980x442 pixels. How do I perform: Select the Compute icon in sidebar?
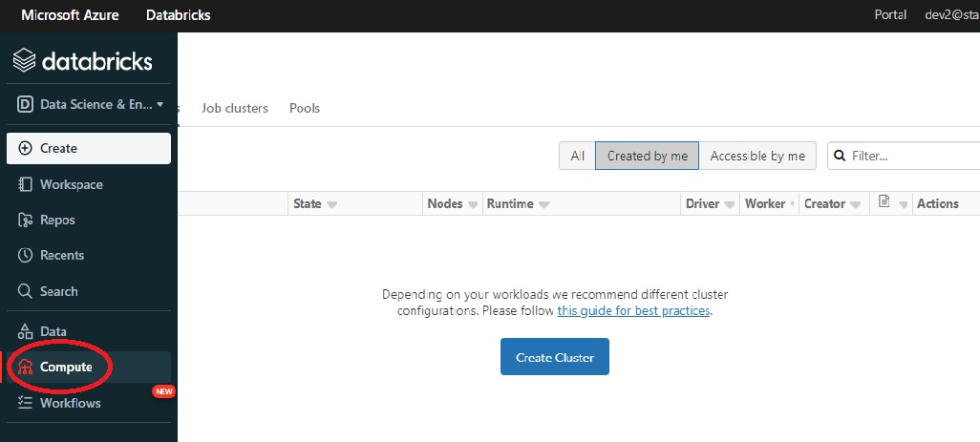[26, 368]
